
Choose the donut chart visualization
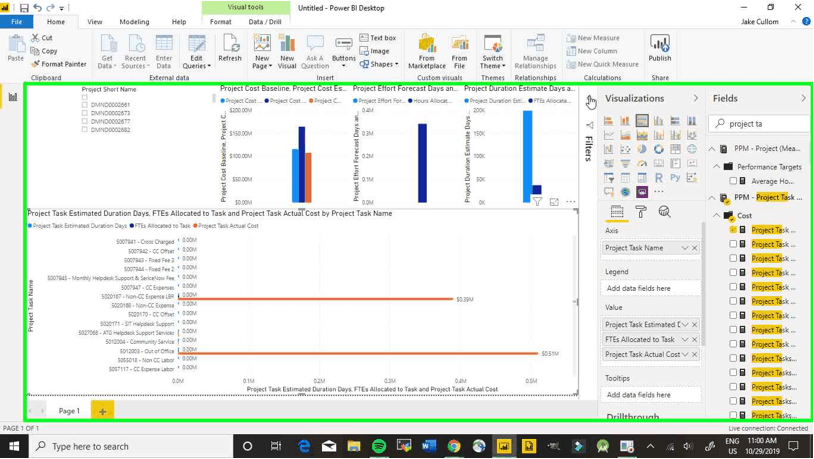(658, 149)
